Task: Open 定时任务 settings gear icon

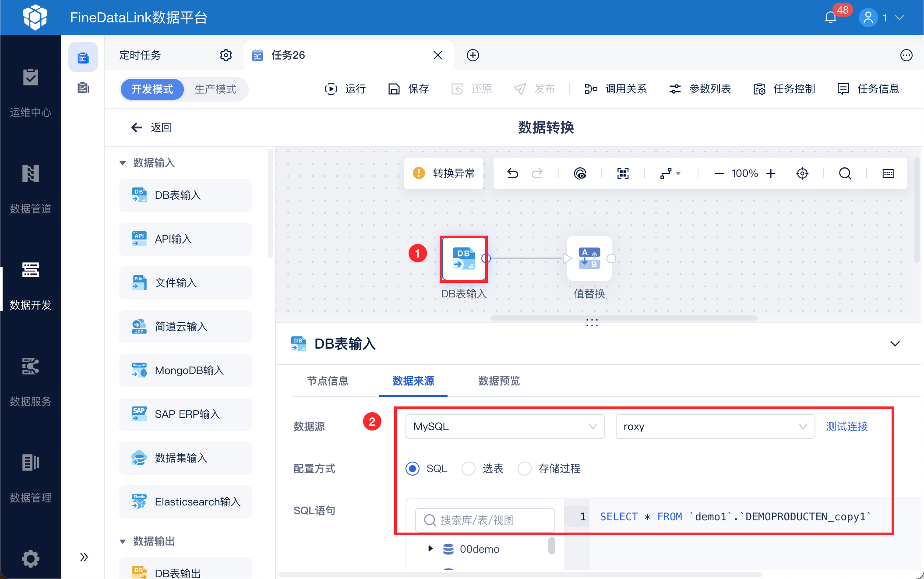Action: pyautogui.click(x=226, y=55)
